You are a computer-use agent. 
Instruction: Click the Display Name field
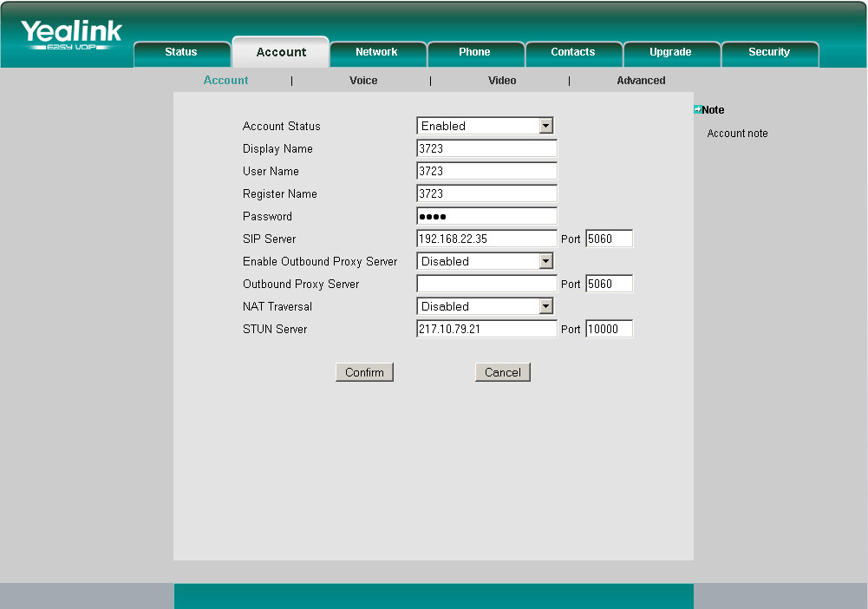486,148
